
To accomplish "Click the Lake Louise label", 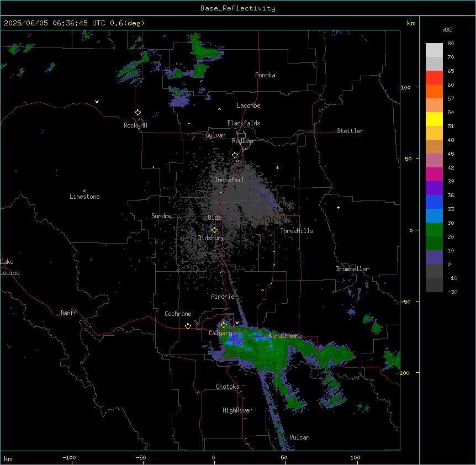I will [10, 267].
